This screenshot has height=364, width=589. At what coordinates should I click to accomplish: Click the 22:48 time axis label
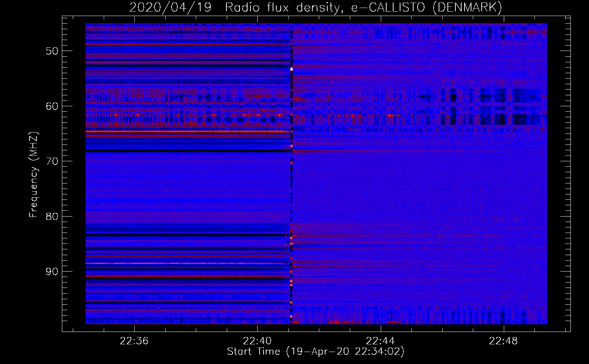pyautogui.click(x=503, y=341)
